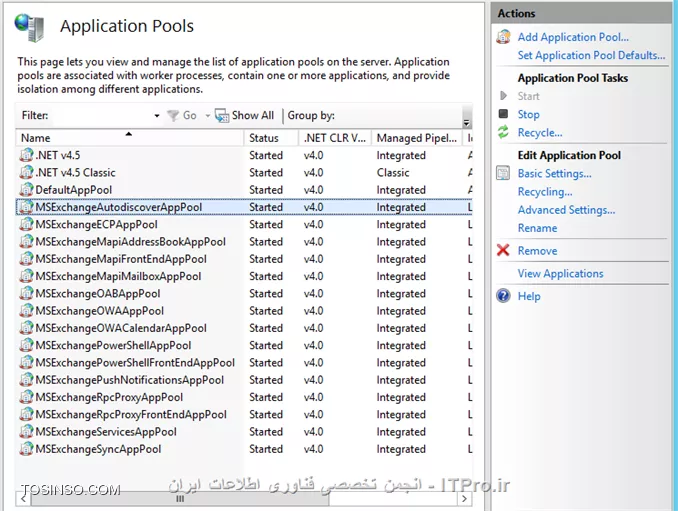This screenshot has width=678, height=511.
Task: Click the DefaultAppPool row icon
Action: (26, 189)
